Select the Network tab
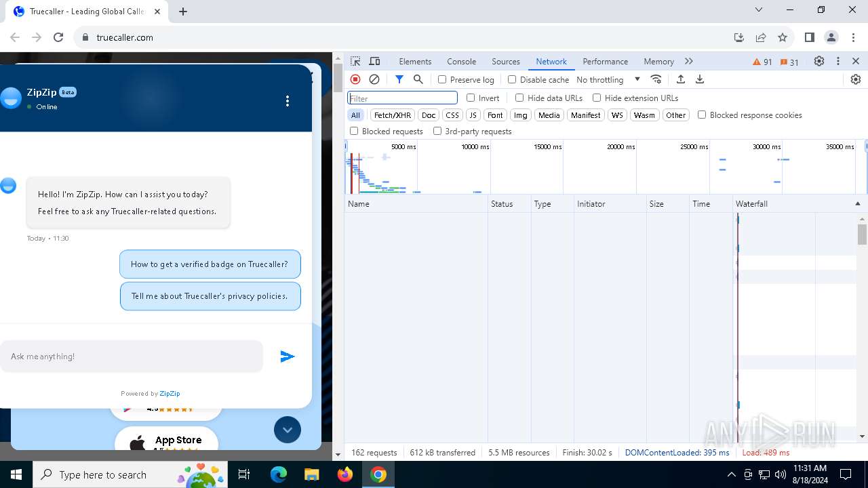 (551, 61)
